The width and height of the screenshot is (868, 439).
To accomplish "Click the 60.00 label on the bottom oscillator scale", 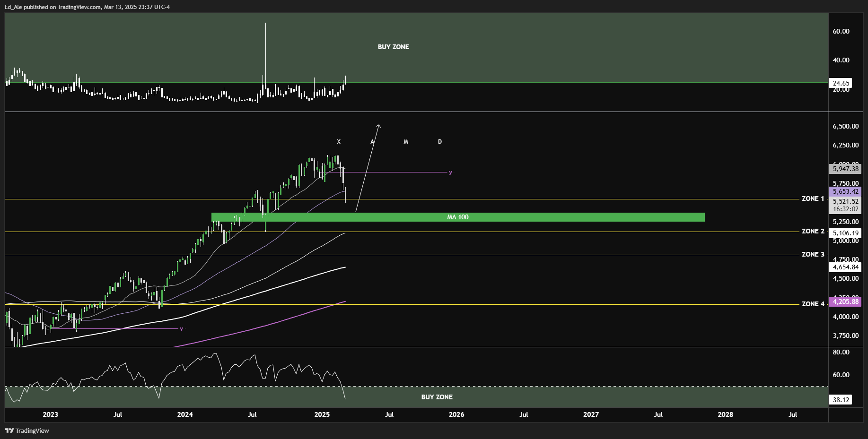I will click(841, 375).
